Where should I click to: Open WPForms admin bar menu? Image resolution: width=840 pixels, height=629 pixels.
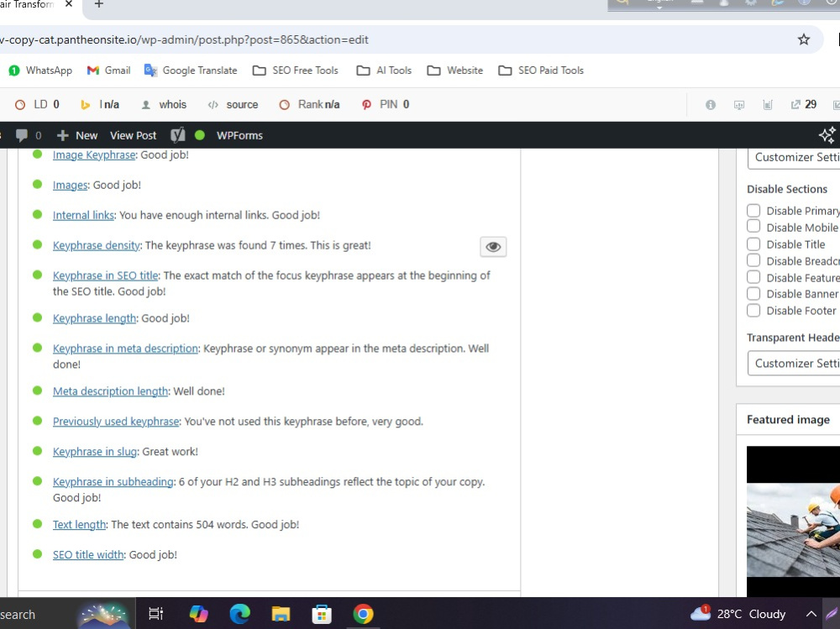coord(239,135)
